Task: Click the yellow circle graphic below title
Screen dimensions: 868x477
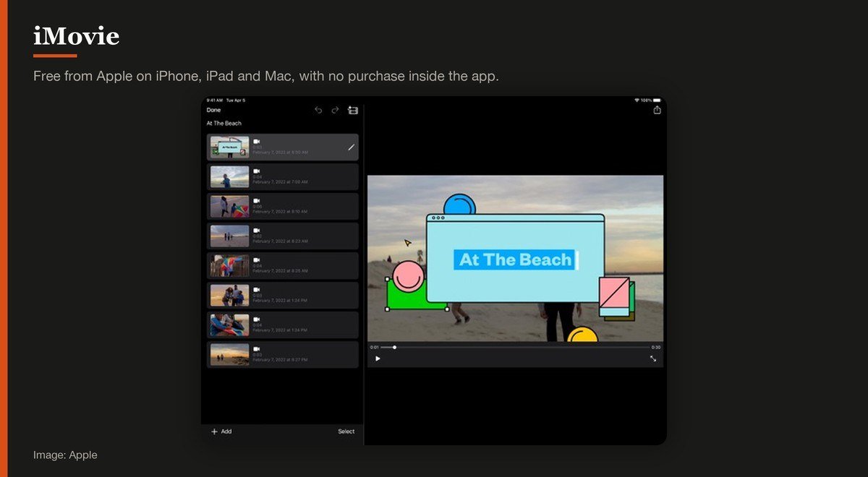Action: point(582,334)
